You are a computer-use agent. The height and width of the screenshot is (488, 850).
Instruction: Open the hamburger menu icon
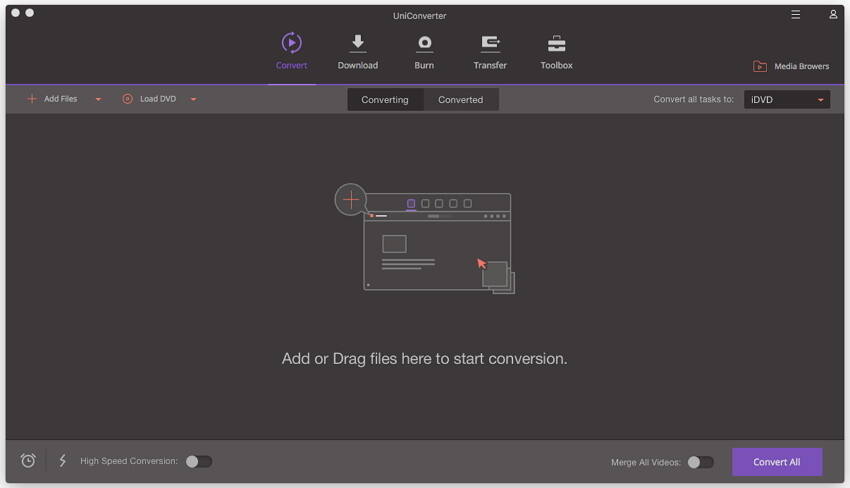(x=795, y=15)
